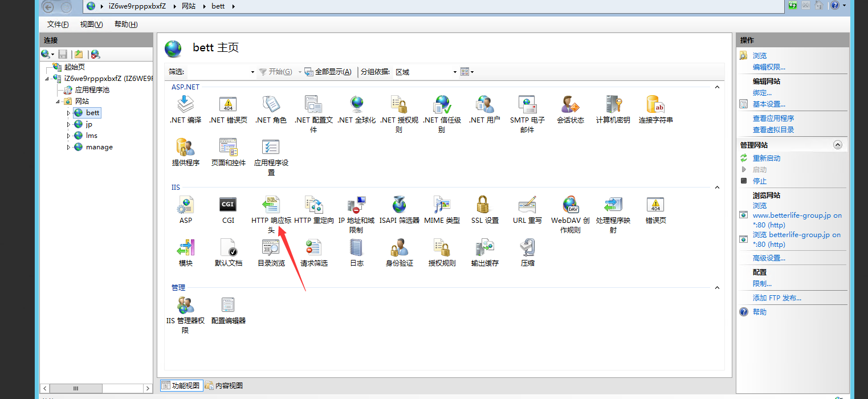Expand the jp site tree node
Image resolution: width=868 pixels, height=399 pixels.
(68, 124)
